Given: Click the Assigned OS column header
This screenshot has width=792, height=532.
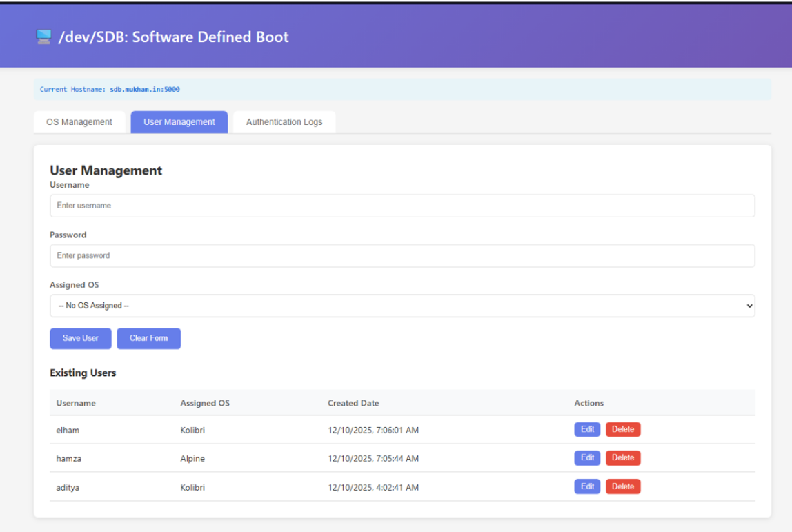Looking at the screenshot, I should [x=205, y=403].
